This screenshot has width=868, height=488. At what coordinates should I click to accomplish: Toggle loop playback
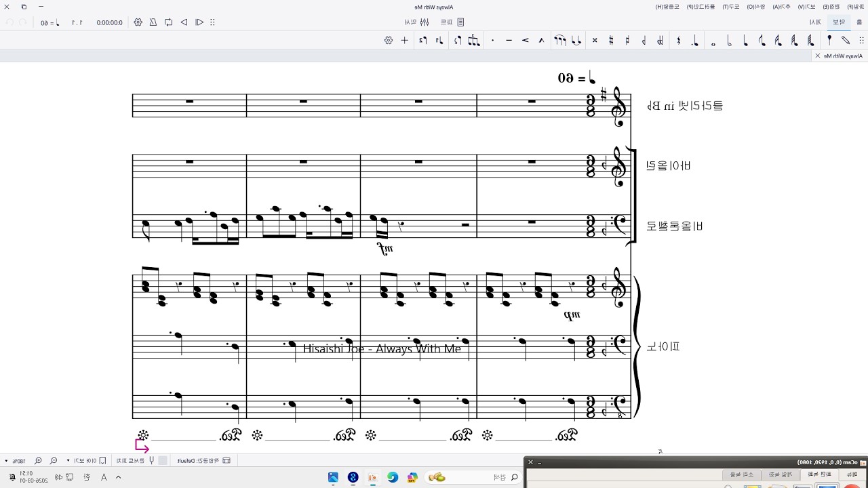pyautogui.click(x=168, y=22)
